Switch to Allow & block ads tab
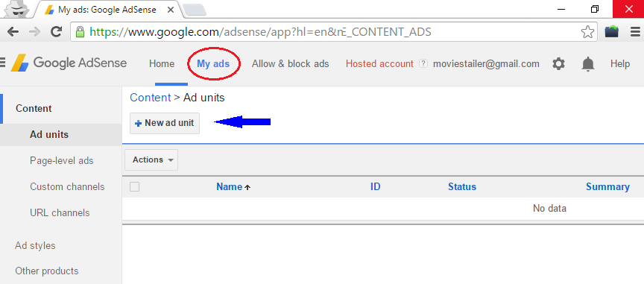Screen dimensions: 644x284 (291, 63)
